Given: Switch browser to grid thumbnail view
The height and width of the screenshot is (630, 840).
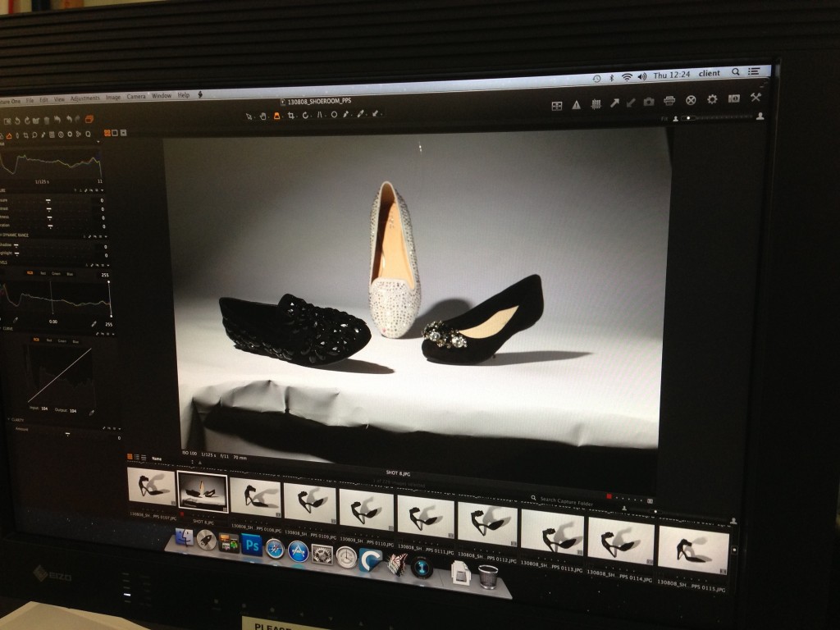Looking at the screenshot, I should (129, 457).
